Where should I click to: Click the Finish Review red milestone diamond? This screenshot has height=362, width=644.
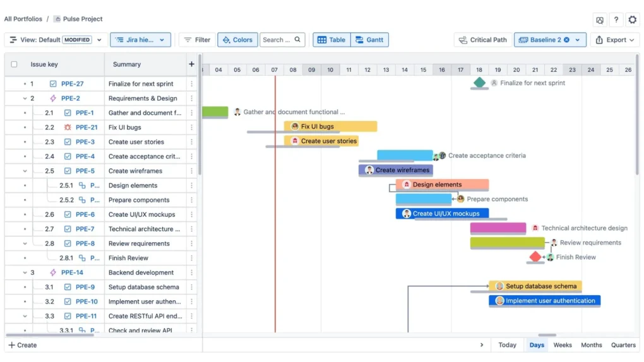[x=535, y=257]
